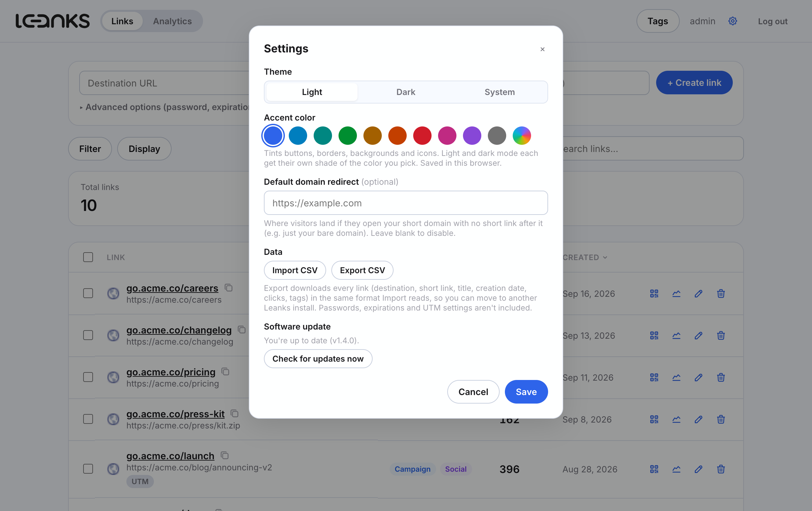Pick the green accent color swatch
812x511 pixels.
[347, 136]
